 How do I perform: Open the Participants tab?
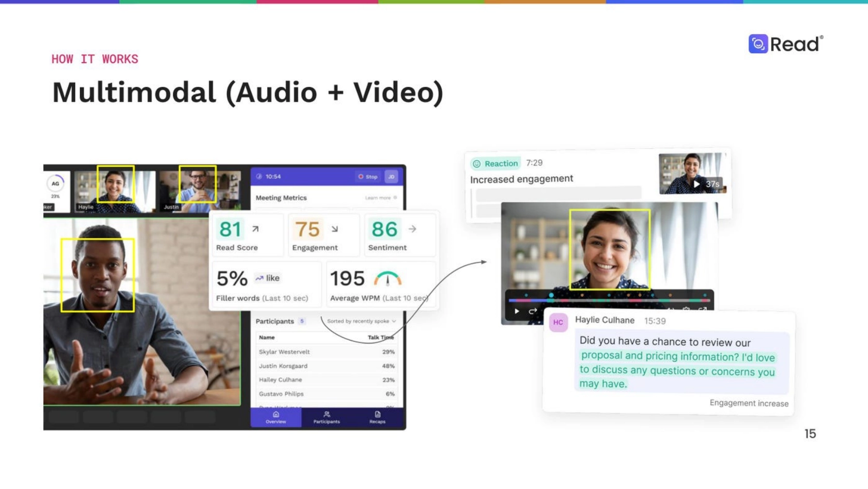(327, 418)
